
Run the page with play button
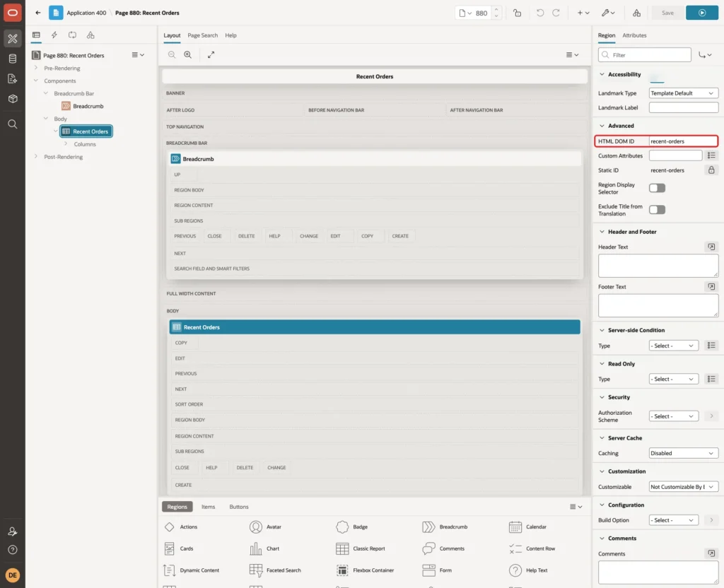click(701, 13)
